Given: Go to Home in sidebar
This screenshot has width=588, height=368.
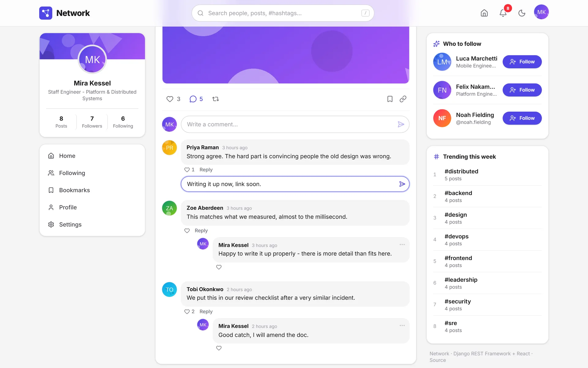Looking at the screenshot, I should tap(92, 156).
